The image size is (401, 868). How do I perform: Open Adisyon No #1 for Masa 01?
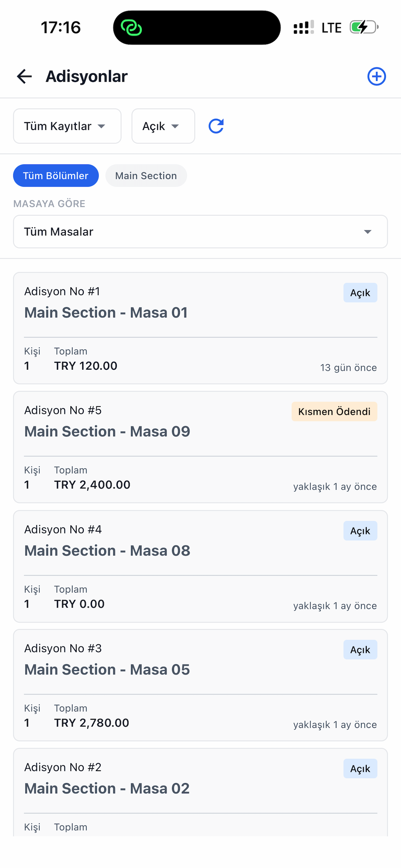click(200, 328)
